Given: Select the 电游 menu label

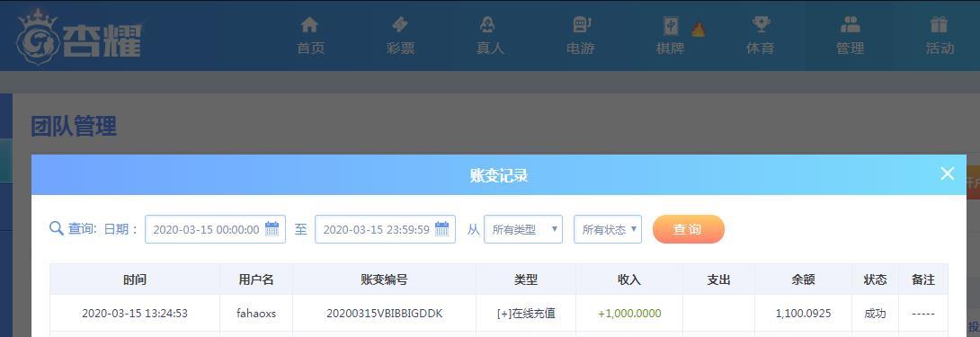Looking at the screenshot, I should pyautogui.click(x=580, y=49).
